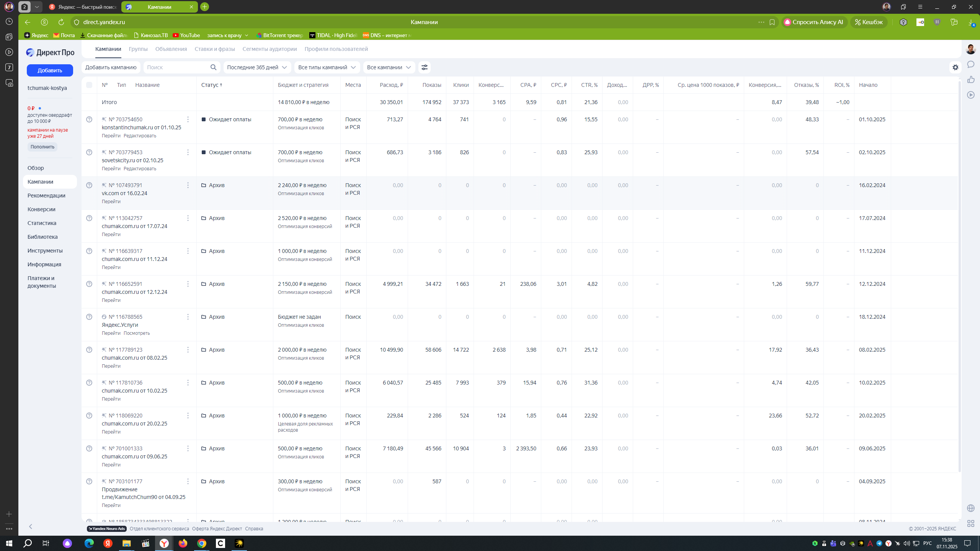Open the browser history clock icon

coord(9,21)
